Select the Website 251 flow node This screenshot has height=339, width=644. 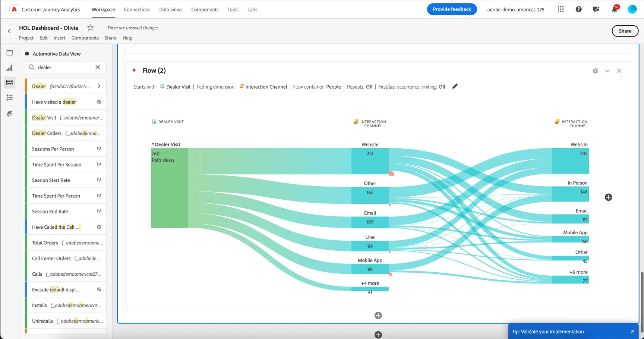click(x=370, y=161)
